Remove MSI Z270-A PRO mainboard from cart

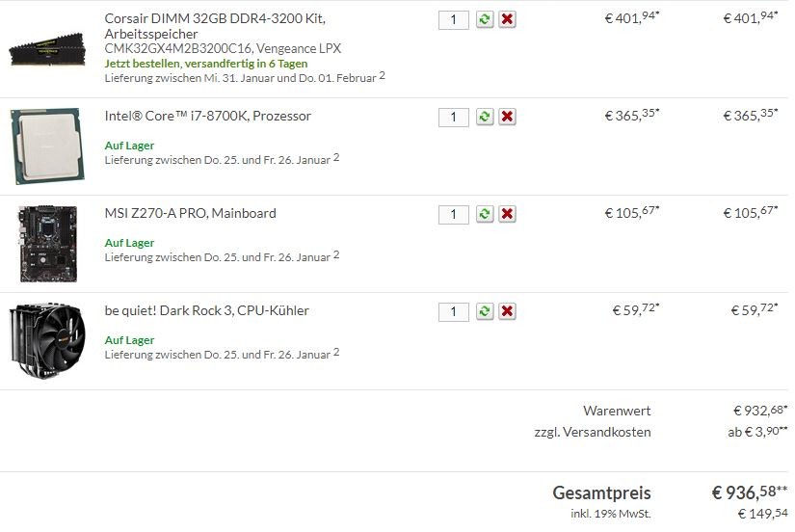(508, 214)
